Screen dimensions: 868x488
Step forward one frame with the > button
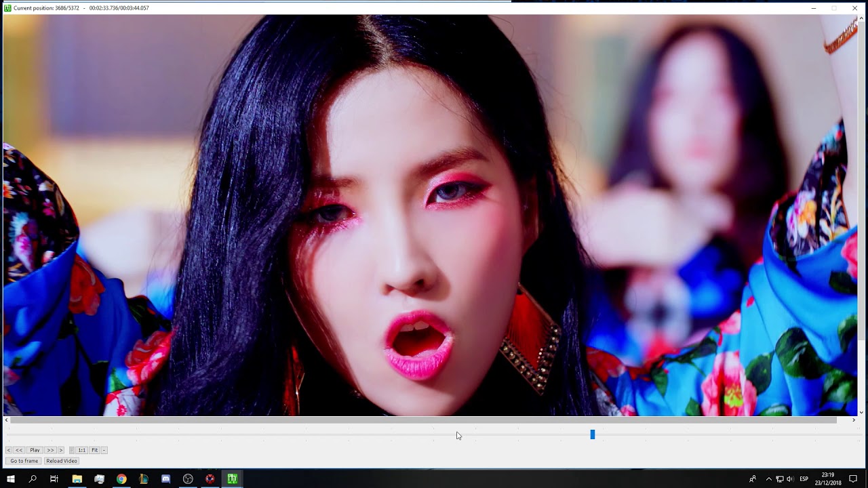61,450
